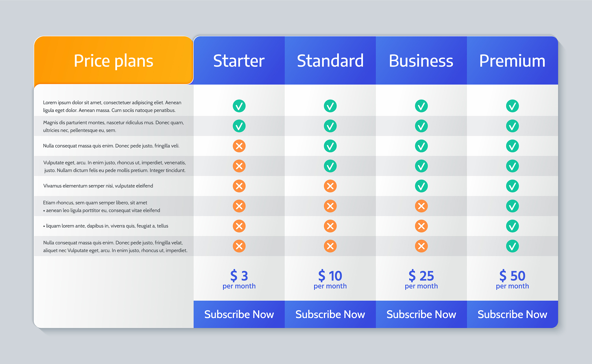Click Standard's green check in Nulla consequat veli row
This screenshot has height=364, width=592.
330,146
